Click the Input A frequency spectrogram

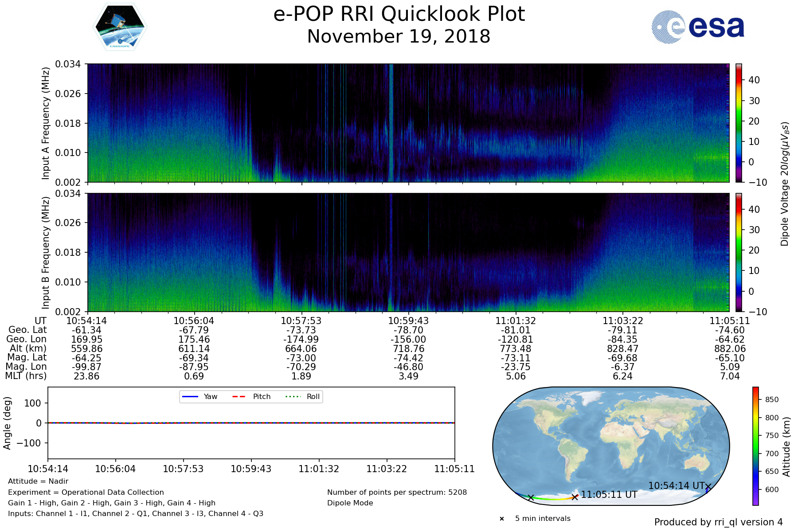tap(408, 123)
